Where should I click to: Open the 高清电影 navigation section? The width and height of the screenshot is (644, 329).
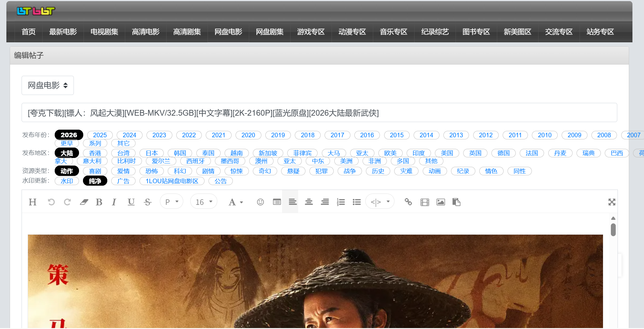tap(146, 32)
